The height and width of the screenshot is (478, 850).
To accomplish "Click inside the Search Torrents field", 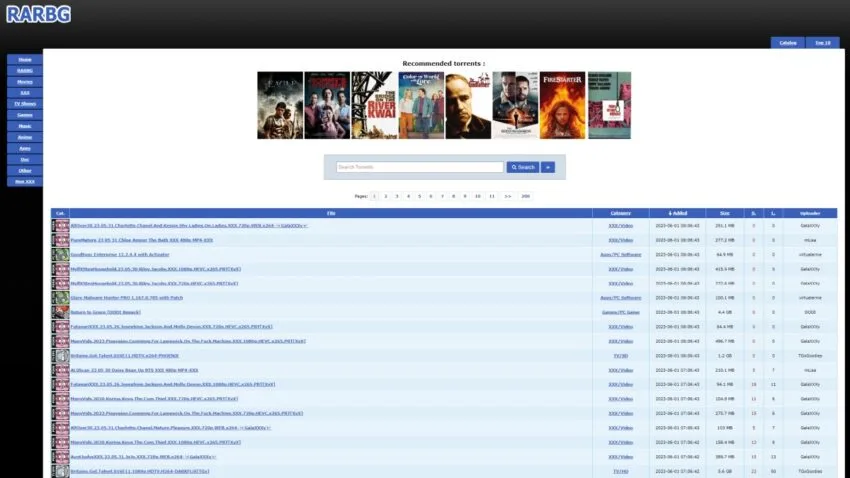I will (x=420, y=167).
